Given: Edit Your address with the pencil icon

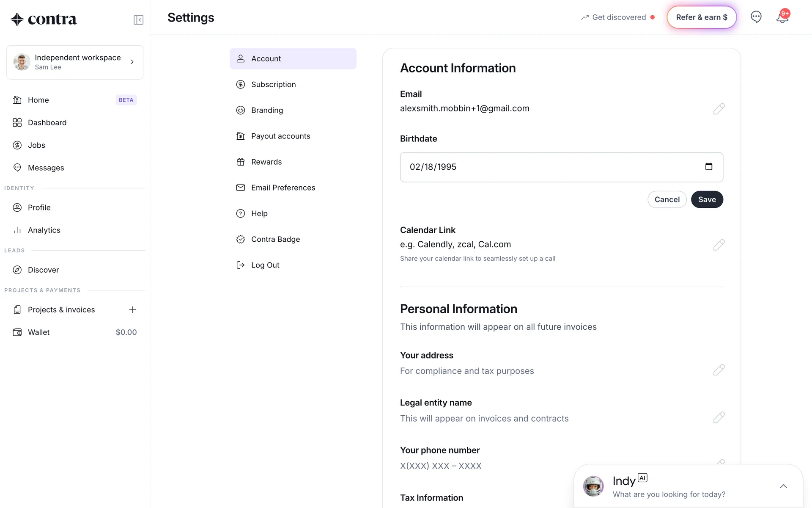Looking at the screenshot, I should pyautogui.click(x=719, y=370).
